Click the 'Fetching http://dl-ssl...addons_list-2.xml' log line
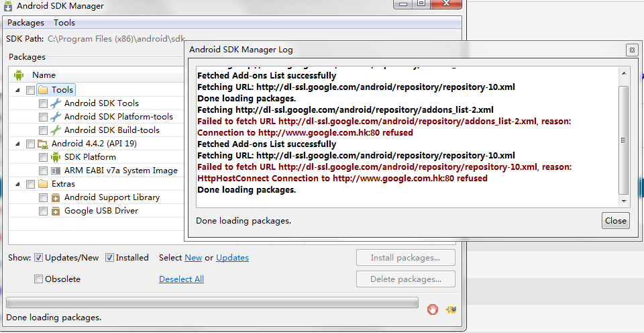The height and width of the screenshot is (333, 644). (x=345, y=109)
